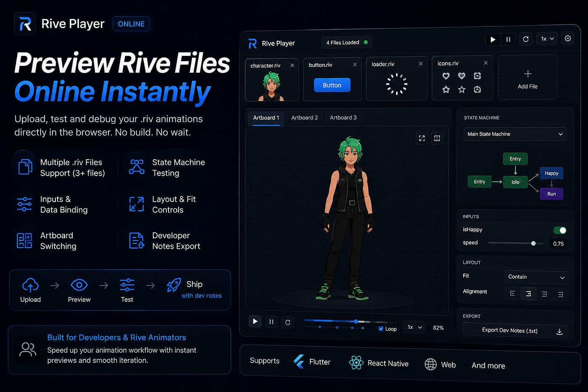The width and height of the screenshot is (588, 392).
Task: Close the button.riv file card
Action: coord(355,64)
